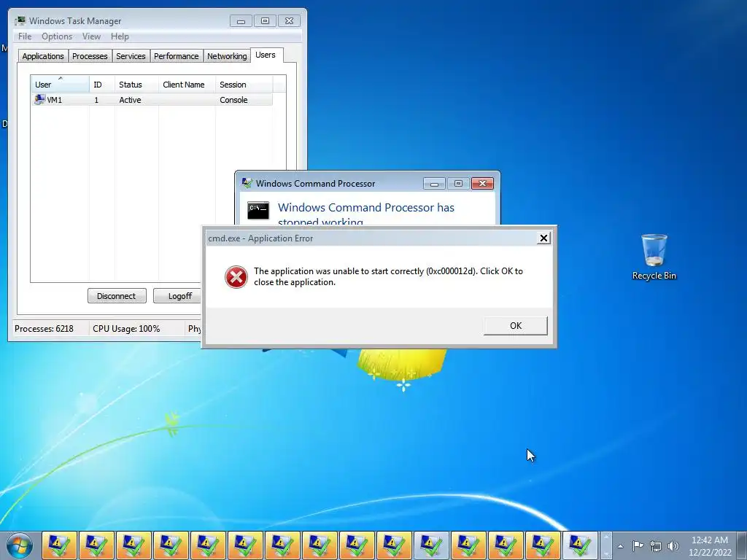Click the CPU Usage: 100% status bar entry

pos(126,329)
